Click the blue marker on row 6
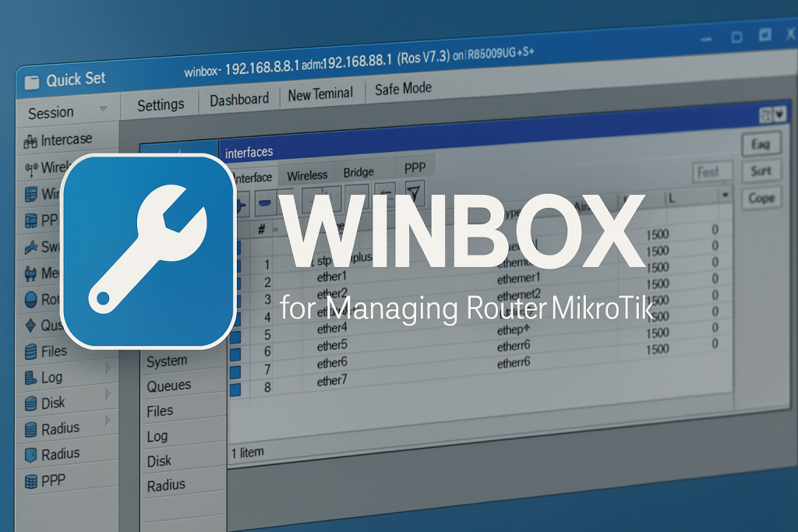 (x=235, y=355)
